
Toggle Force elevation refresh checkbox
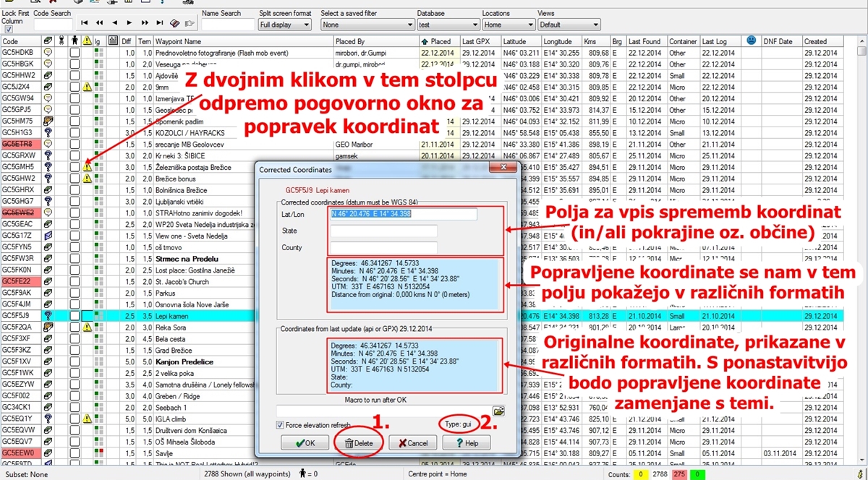(x=281, y=425)
